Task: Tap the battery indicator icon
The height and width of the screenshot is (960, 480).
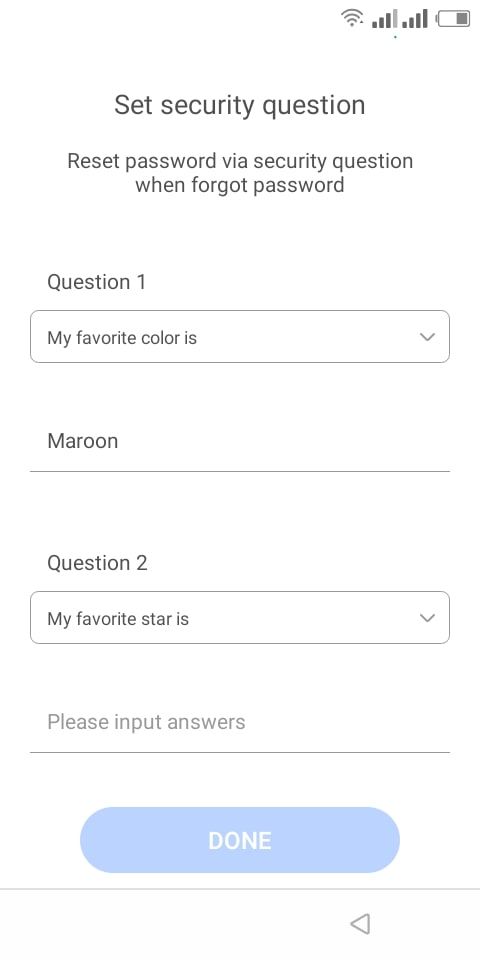Action: [453, 18]
